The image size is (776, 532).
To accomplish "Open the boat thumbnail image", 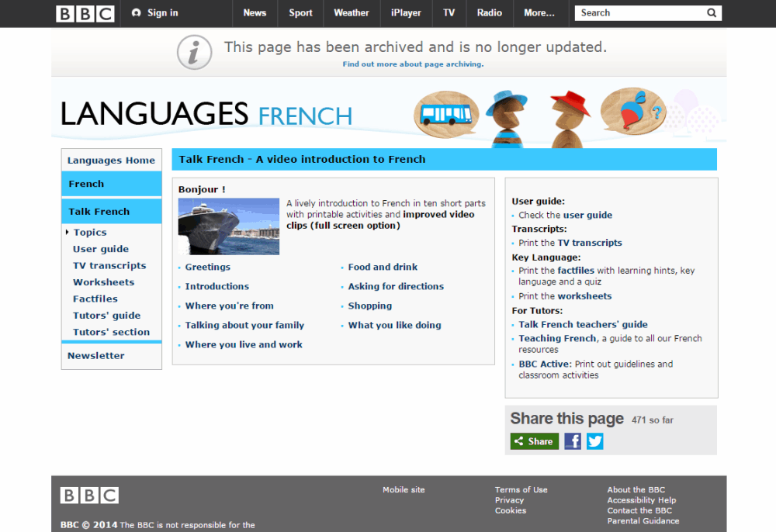I will [x=229, y=226].
